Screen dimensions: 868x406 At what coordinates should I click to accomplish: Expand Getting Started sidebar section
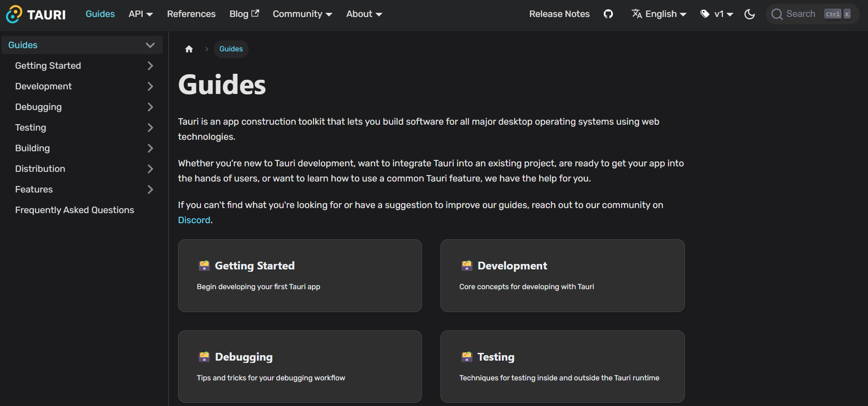coord(150,66)
